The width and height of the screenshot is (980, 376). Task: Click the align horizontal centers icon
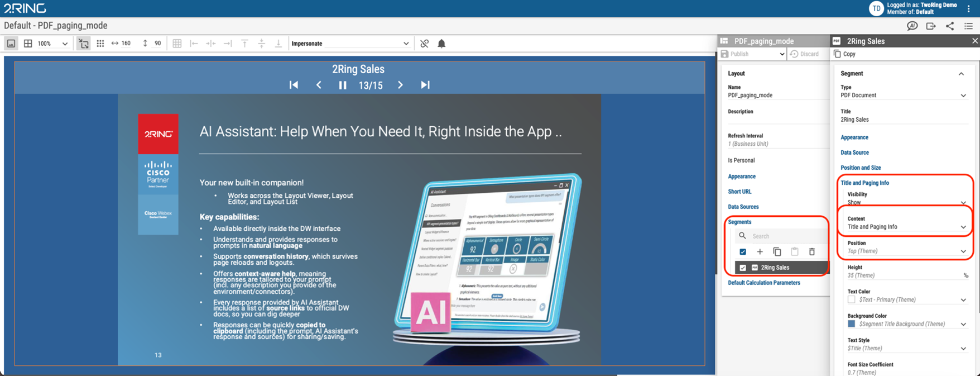pyautogui.click(x=211, y=44)
